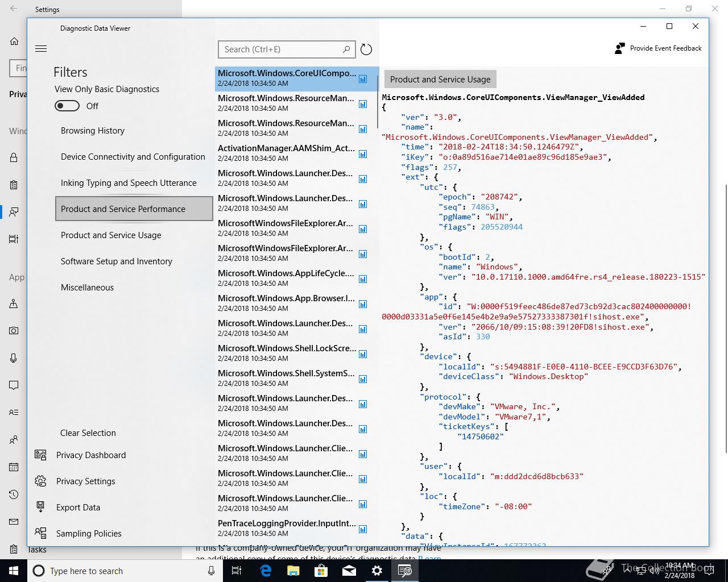Click the Provide Event Feedback icon
Viewport: 728px width, 582px height.
[620, 48]
